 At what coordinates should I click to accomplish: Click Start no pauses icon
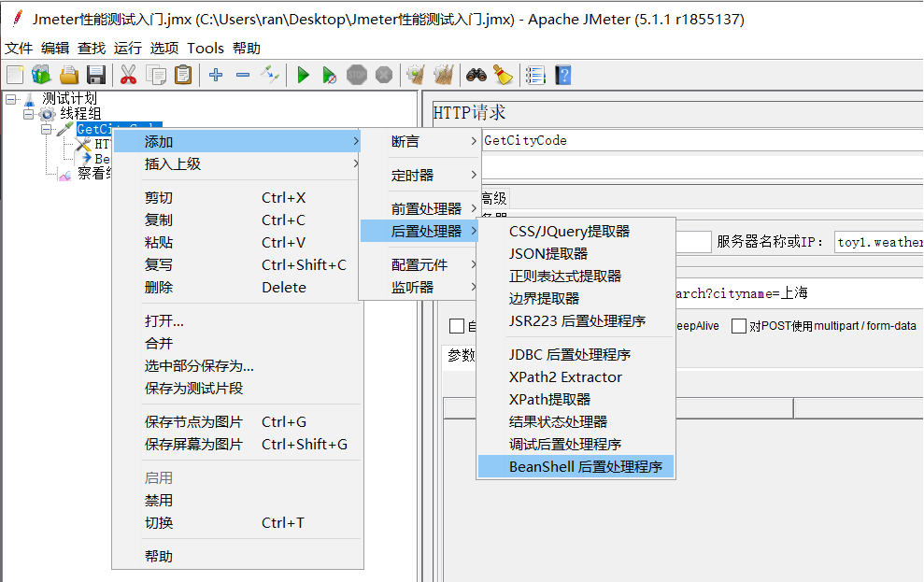330,76
